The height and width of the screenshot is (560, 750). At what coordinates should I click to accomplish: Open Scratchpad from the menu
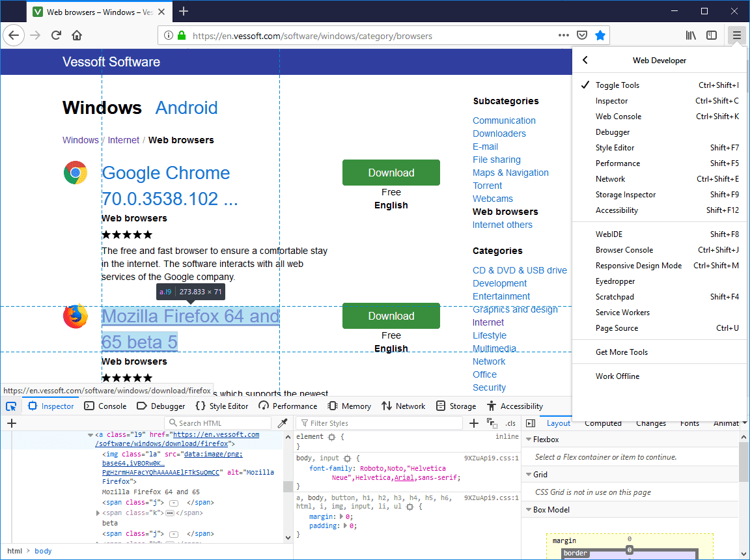pos(660,297)
